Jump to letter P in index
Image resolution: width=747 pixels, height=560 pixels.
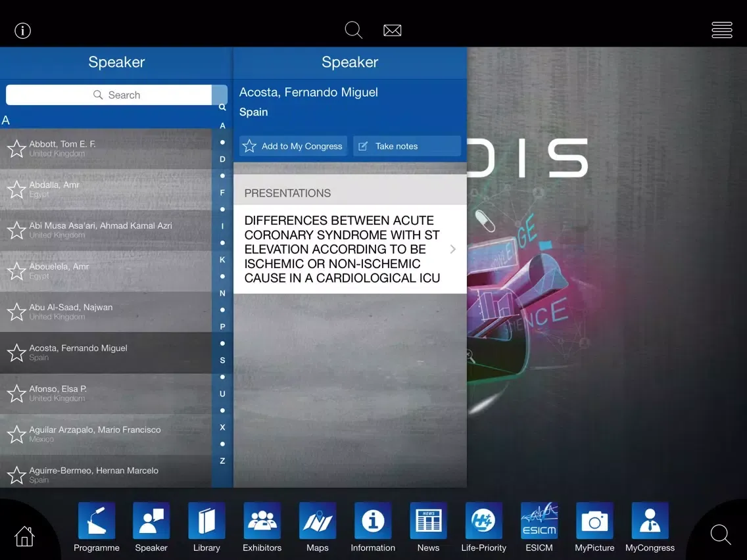coord(222,327)
